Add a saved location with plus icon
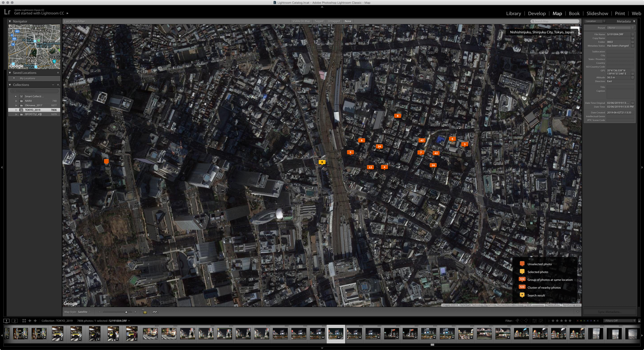Image resolution: width=644 pixels, height=350 pixels. click(x=58, y=73)
